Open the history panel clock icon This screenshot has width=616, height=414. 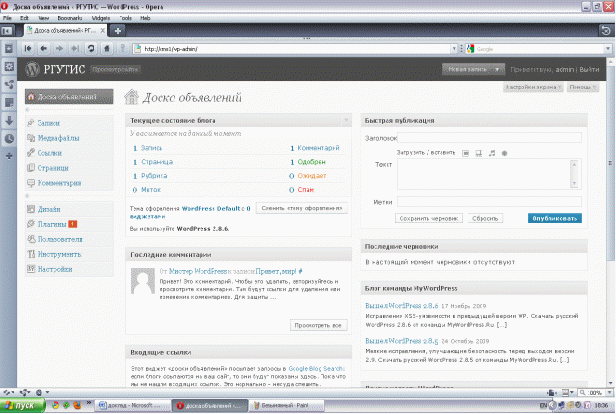[9, 138]
